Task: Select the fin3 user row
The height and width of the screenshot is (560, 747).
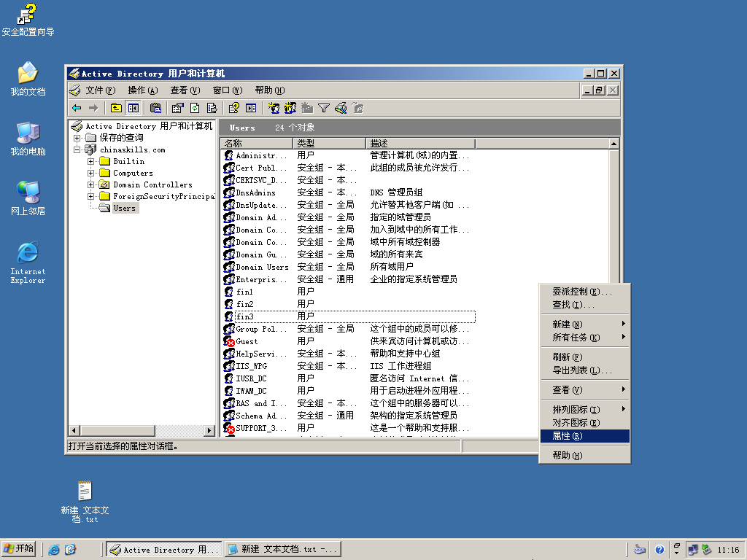Action: 348,316
